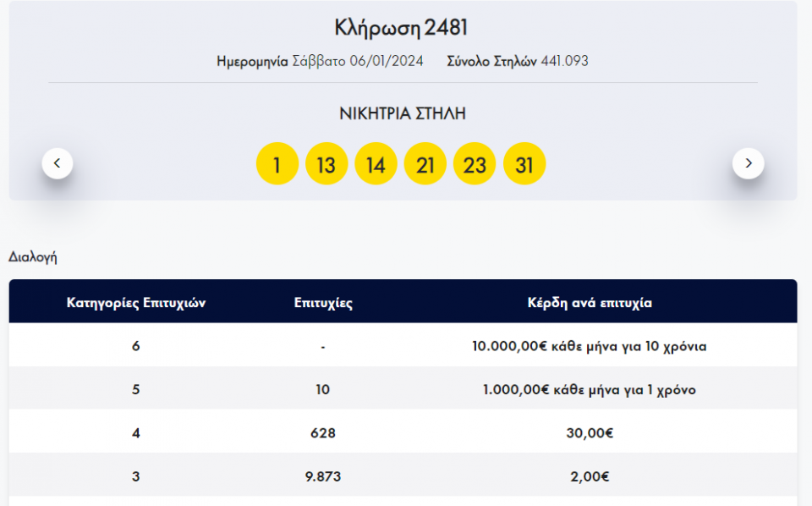812x506 pixels.
Task: Select the yellow ball number 14
Action: (x=376, y=164)
